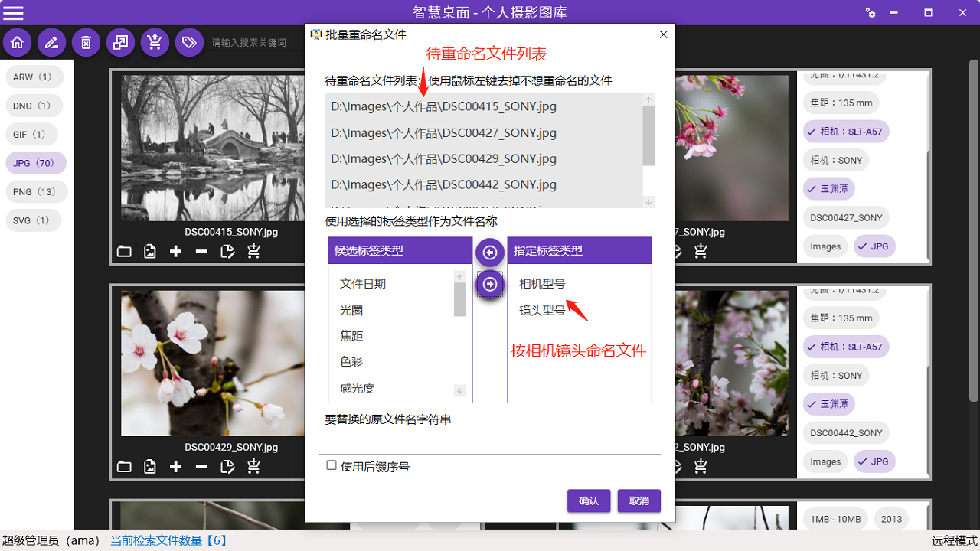This screenshot has height=551, width=980.
Task: Toggle the checked JPG tag on the right
Action: 874,246
